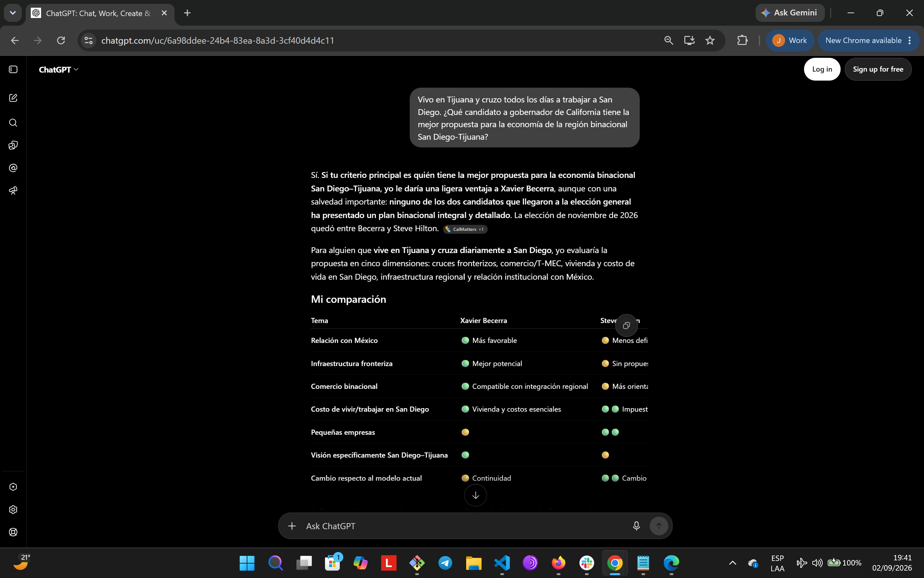This screenshot has width=924, height=578.
Task: Reload the page
Action: click(x=61, y=40)
